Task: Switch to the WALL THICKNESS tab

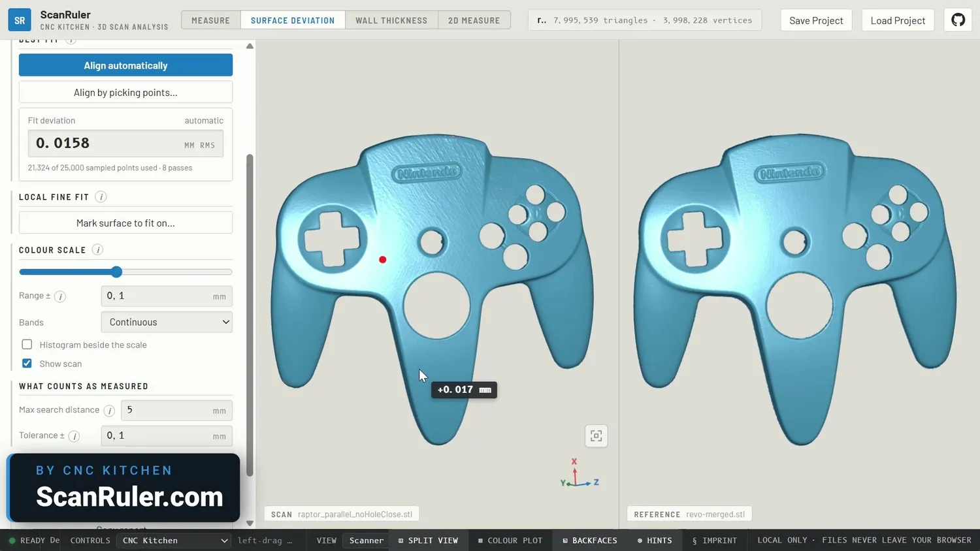Action: (391, 20)
